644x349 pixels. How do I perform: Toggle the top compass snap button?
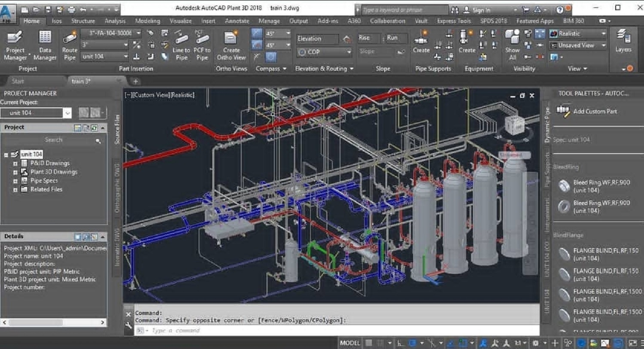point(257,33)
